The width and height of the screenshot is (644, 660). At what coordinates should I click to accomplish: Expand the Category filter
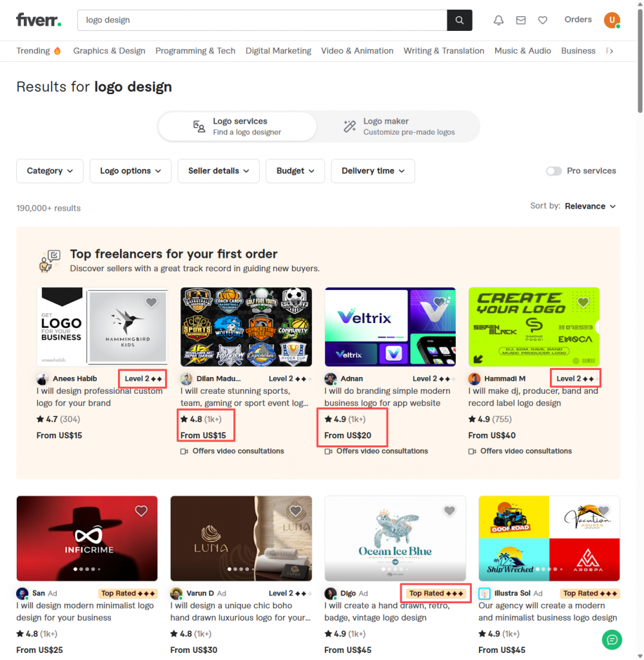tap(50, 171)
